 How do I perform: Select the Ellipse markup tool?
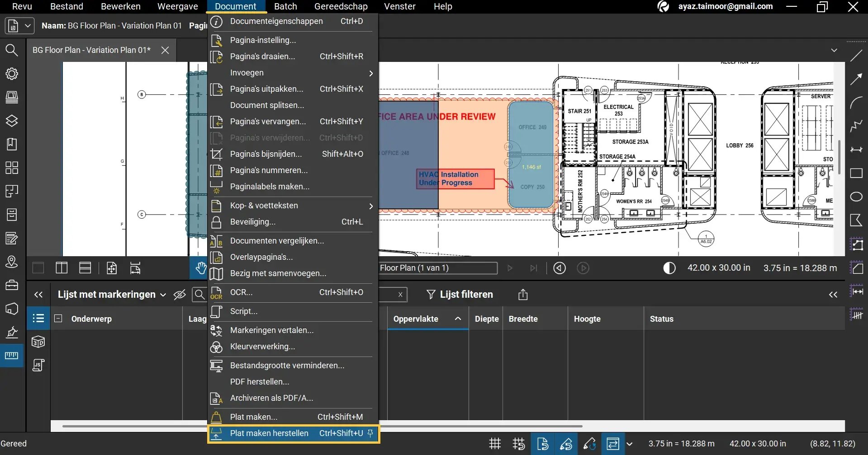856,197
